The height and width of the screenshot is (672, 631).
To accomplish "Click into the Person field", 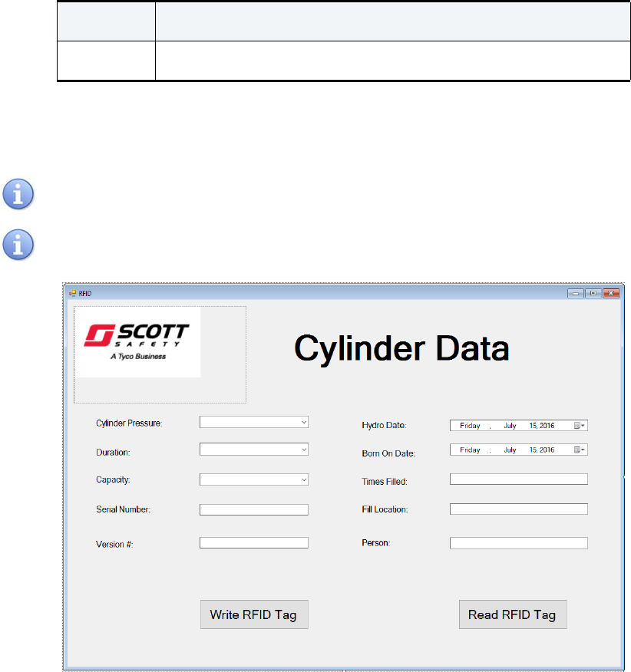I will coord(519,543).
